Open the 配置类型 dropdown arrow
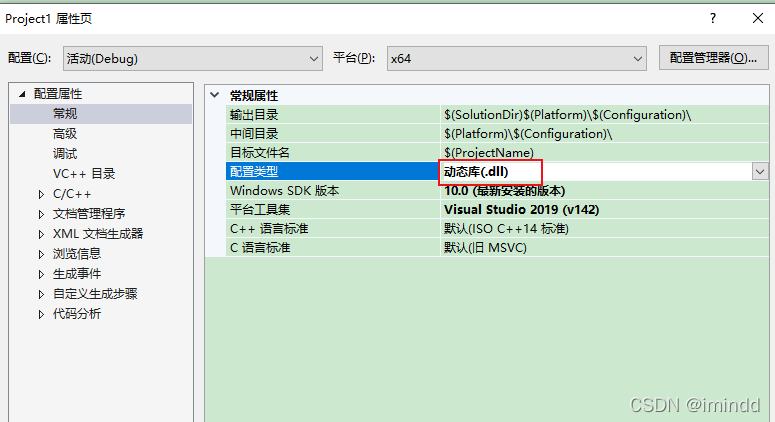Image resolution: width=775 pixels, height=422 pixels. [x=760, y=172]
